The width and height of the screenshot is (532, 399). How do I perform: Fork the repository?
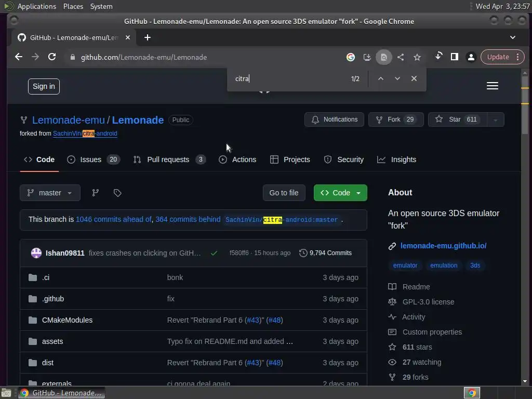click(396, 119)
